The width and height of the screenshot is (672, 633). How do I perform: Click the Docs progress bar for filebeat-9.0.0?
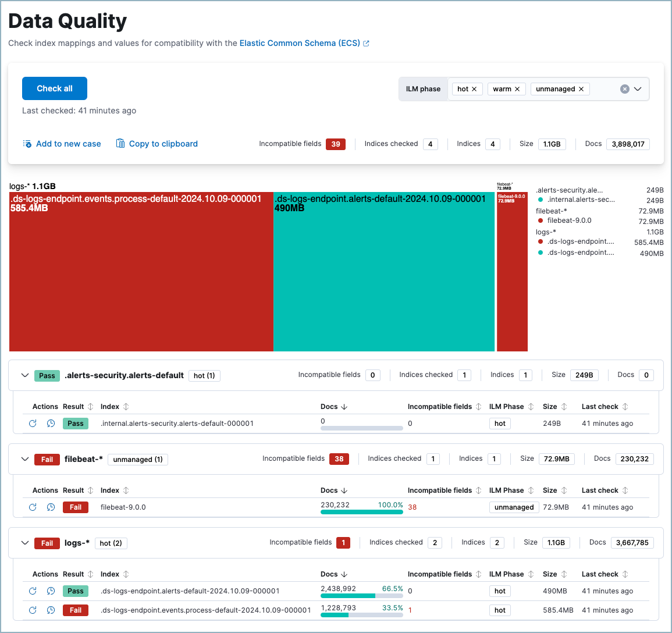pos(361,511)
